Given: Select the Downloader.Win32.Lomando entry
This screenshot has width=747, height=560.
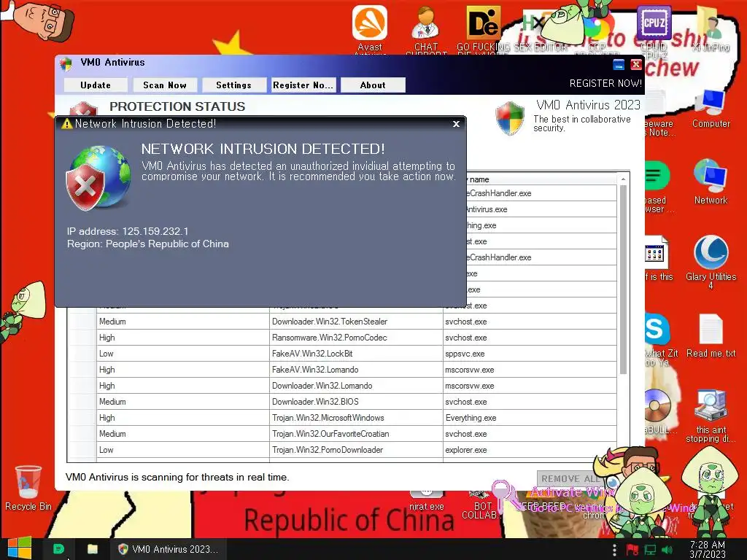Looking at the screenshot, I should point(356,386).
